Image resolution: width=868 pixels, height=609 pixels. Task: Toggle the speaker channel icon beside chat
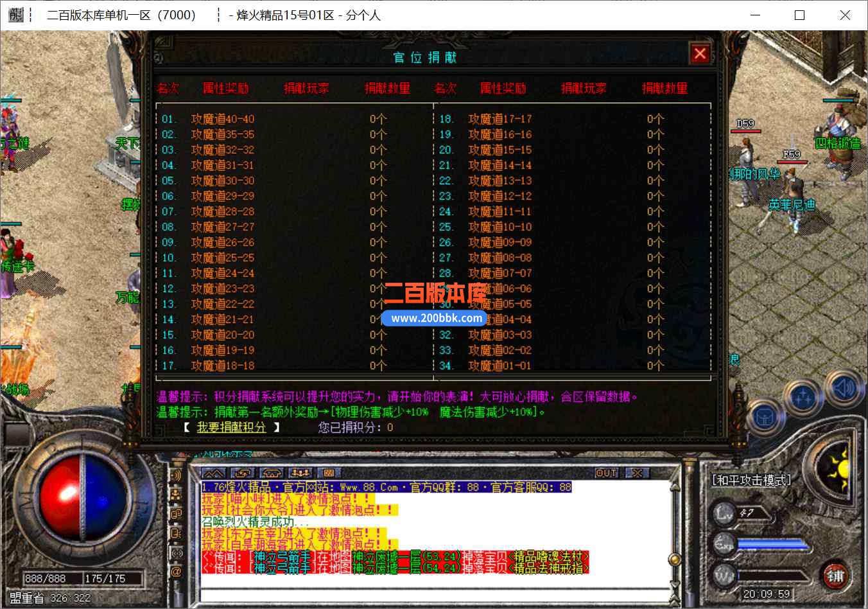pos(177,476)
